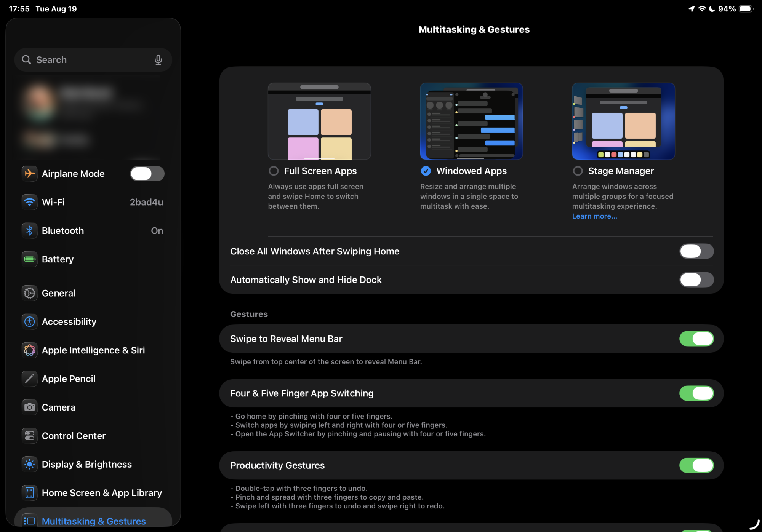Open Battery settings icon
Image resolution: width=762 pixels, height=532 pixels.
click(x=29, y=259)
